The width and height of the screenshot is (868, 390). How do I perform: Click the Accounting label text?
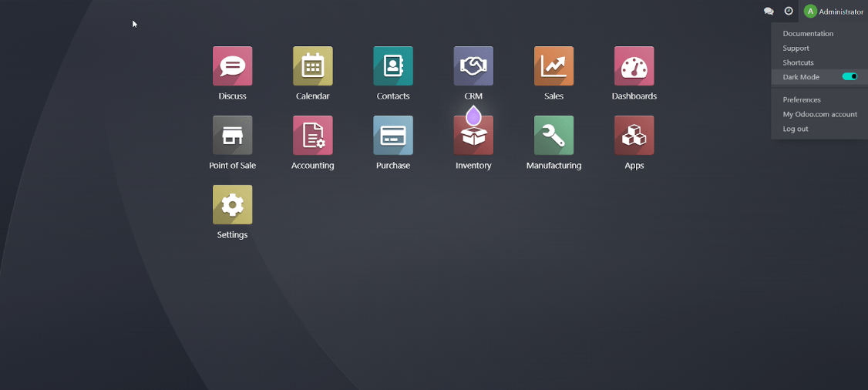coord(313,166)
